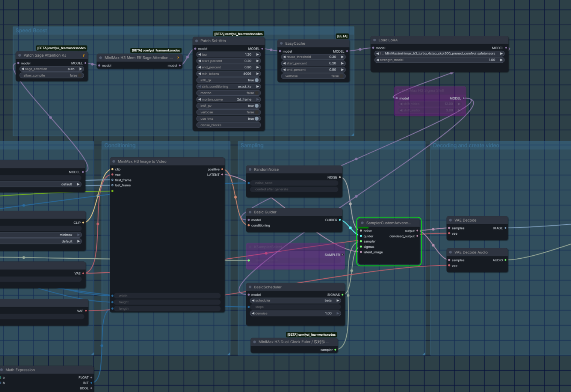
Task: Open the sage_attention auto dropdown
Action: click(51, 69)
